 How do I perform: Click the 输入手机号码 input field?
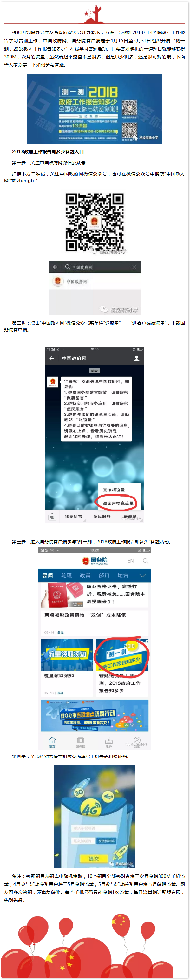pyautogui.click(x=94, y=828)
